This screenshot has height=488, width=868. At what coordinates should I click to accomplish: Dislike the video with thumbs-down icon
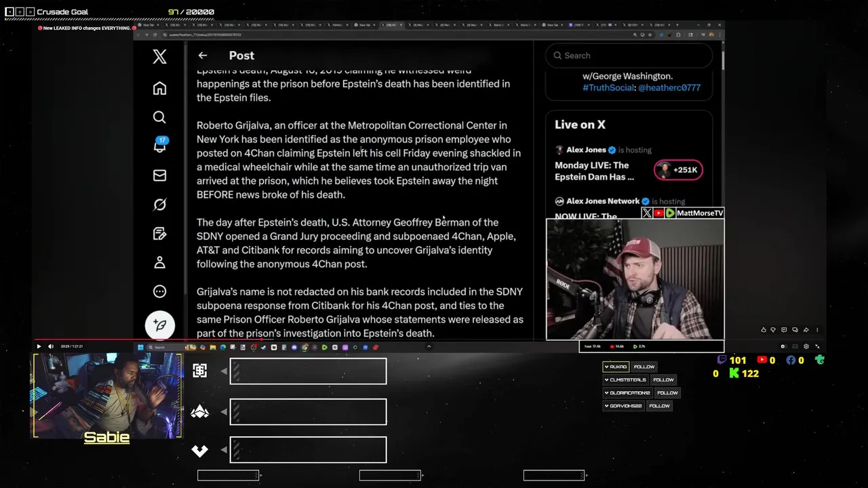click(x=773, y=330)
